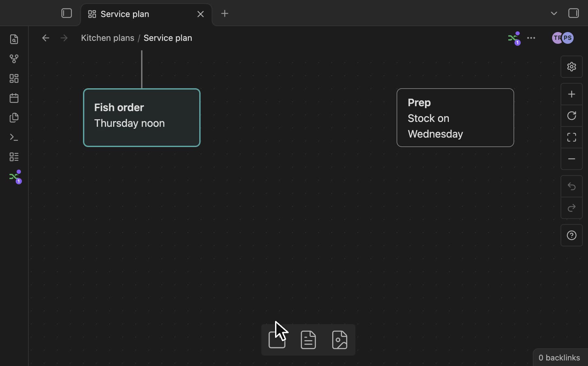Open today's daily note calendar icon
588x366 pixels.
click(x=14, y=98)
